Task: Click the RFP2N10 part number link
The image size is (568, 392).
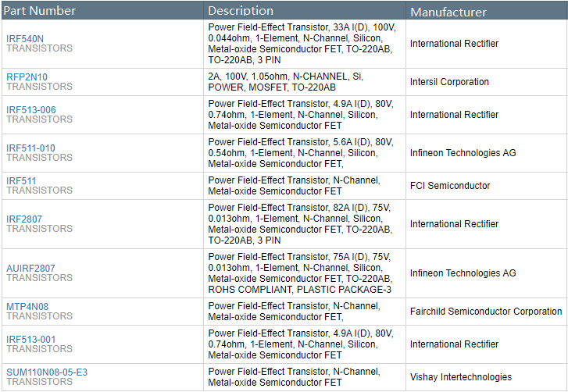Action: (x=27, y=77)
